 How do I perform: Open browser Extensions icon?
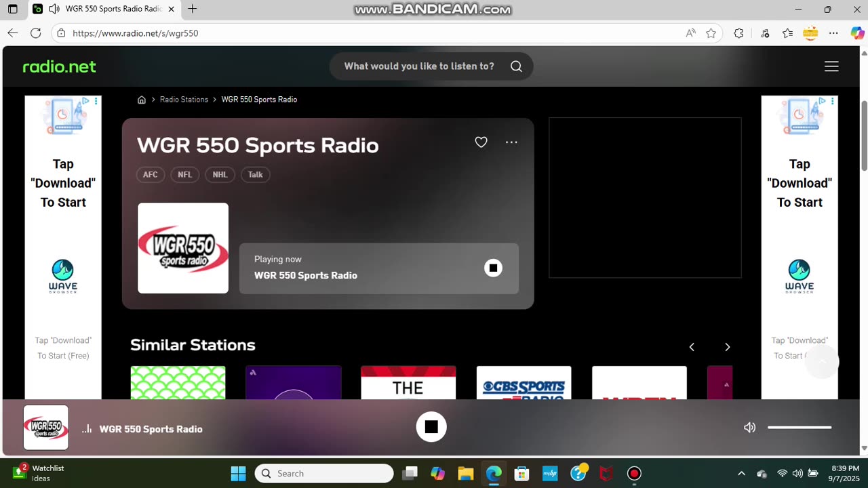tap(739, 33)
